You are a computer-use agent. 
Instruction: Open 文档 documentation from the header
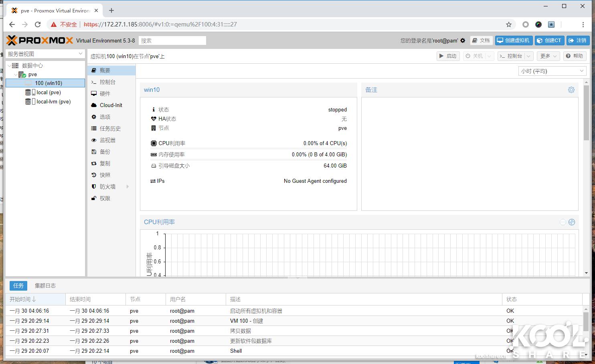pos(481,40)
